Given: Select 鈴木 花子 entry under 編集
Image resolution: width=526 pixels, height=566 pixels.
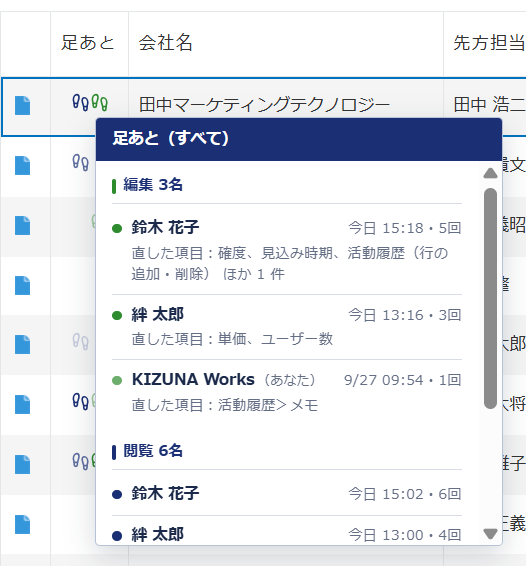Looking at the screenshot, I should (x=287, y=249).
